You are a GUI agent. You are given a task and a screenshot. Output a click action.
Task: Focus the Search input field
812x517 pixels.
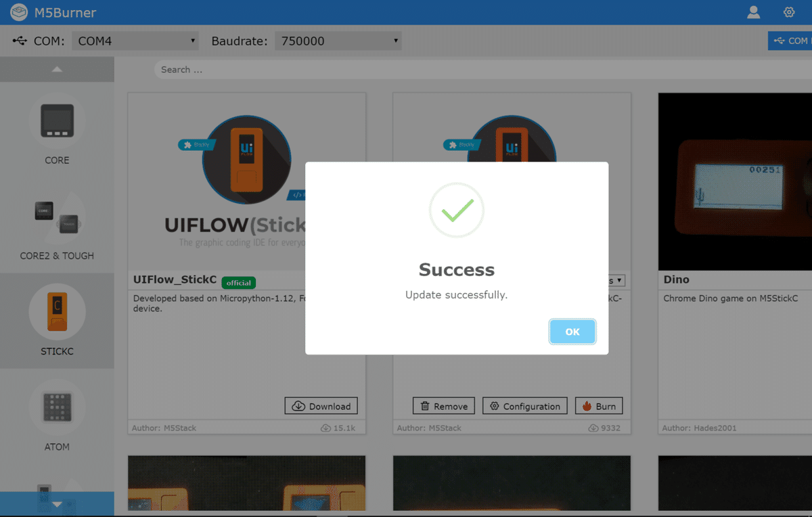482,70
